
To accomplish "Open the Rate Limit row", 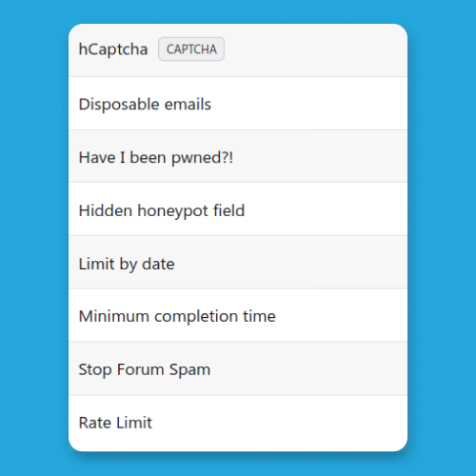I will [238, 424].
